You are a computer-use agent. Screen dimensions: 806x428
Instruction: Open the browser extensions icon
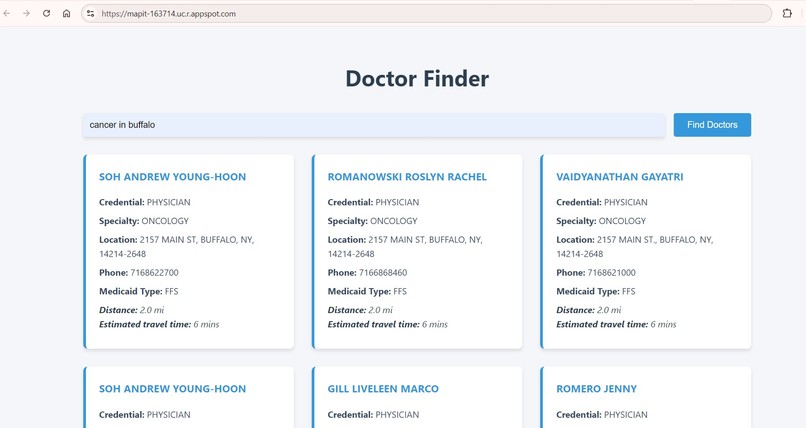(x=787, y=13)
